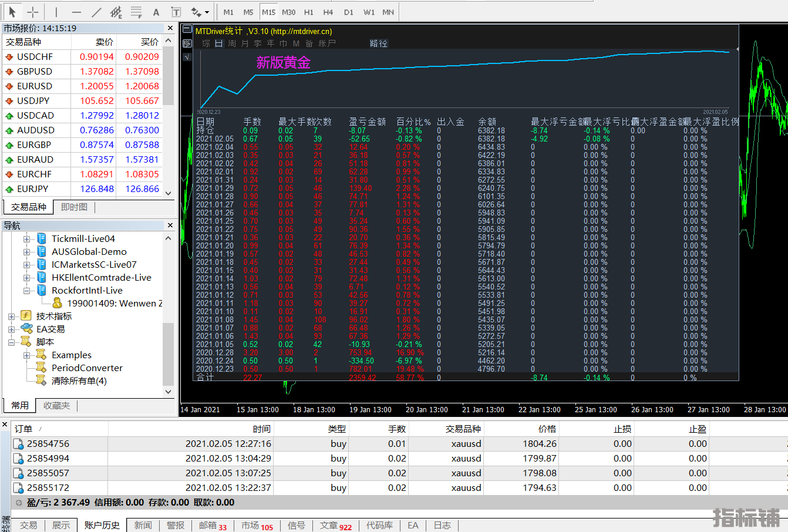788x532 pixels.
Task: Activate the crosshair tool
Action: point(33,12)
